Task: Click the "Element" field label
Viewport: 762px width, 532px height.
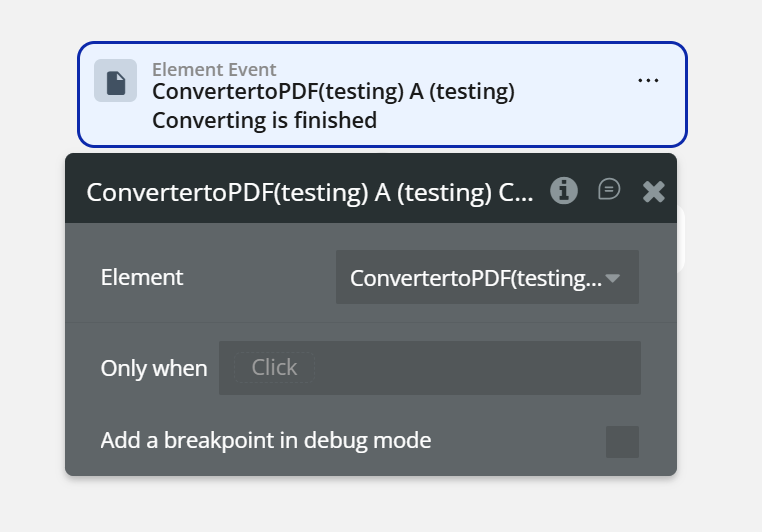Action: point(142,277)
